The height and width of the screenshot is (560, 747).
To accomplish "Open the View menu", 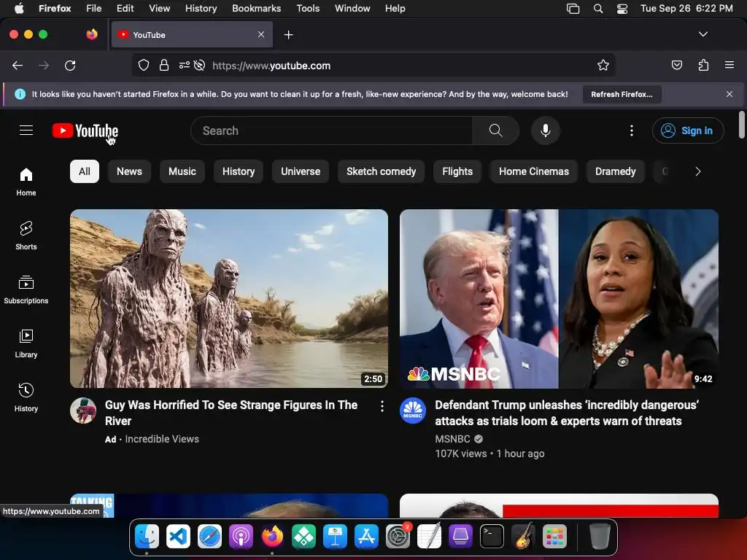I will pyautogui.click(x=159, y=9).
